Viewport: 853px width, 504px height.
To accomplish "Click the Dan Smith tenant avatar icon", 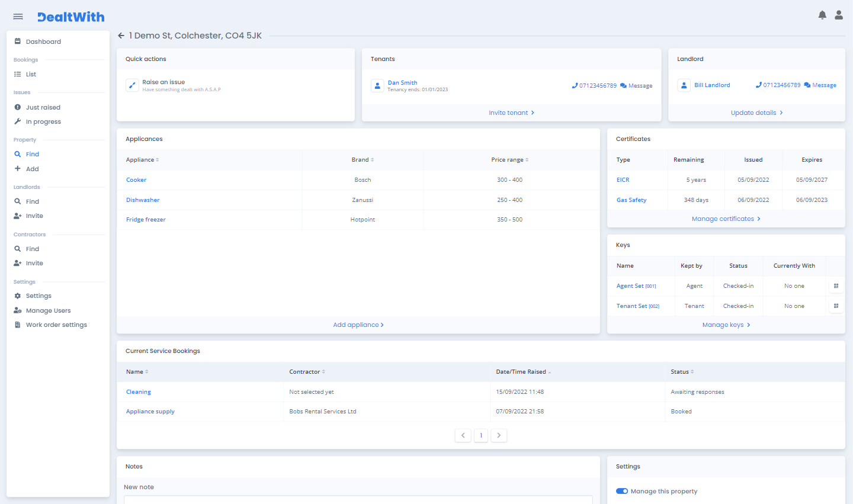I will click(377, 86).
